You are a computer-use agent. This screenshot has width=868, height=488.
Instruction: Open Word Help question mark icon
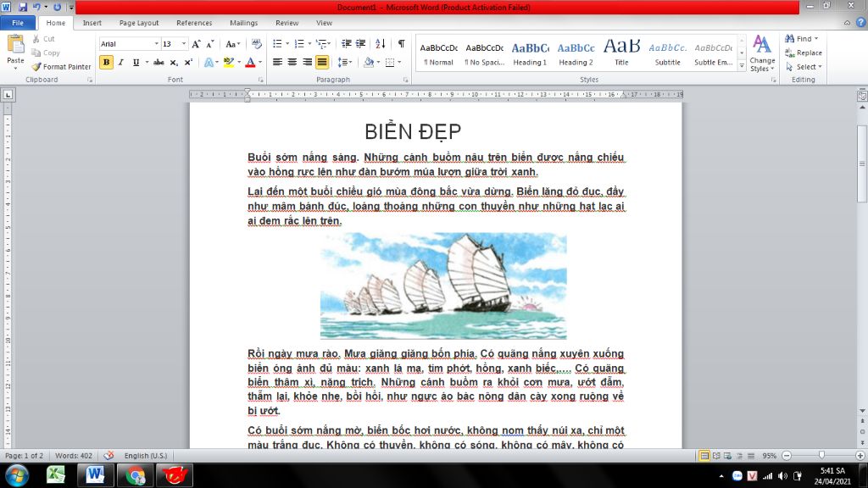(861, 23)
